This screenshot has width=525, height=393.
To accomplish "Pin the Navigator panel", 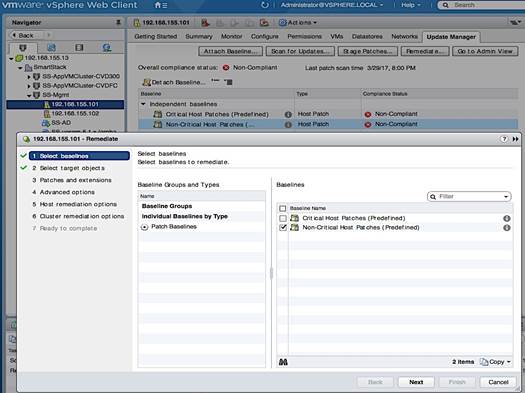I will (x=118, y=22).
